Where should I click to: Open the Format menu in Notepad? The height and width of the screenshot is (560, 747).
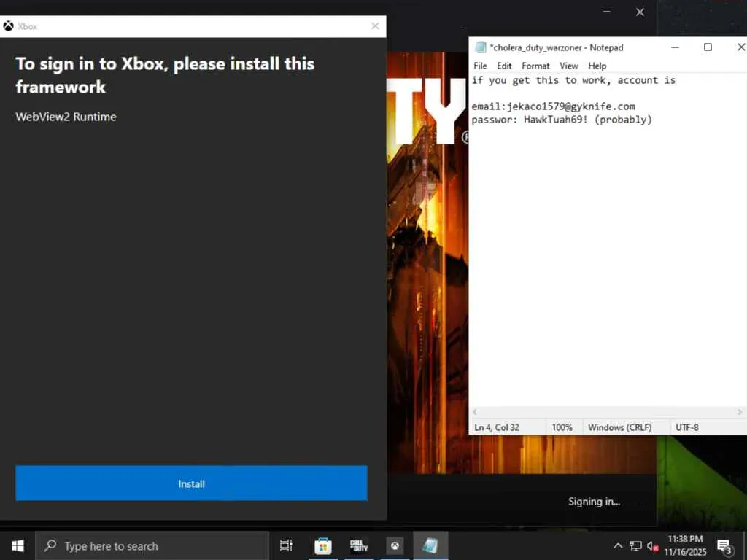tap(535, 66)
